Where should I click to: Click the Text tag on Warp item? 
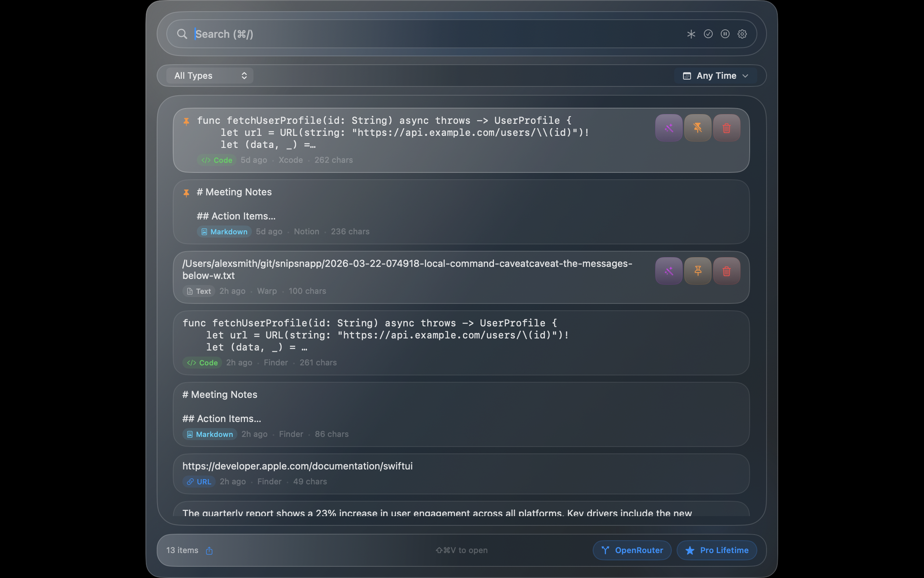[199, 291]
